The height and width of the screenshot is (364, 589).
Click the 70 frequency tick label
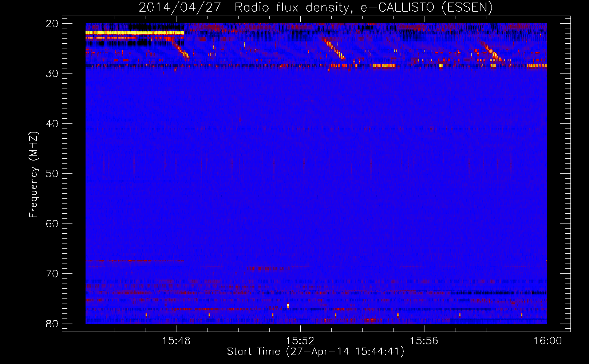52,274
